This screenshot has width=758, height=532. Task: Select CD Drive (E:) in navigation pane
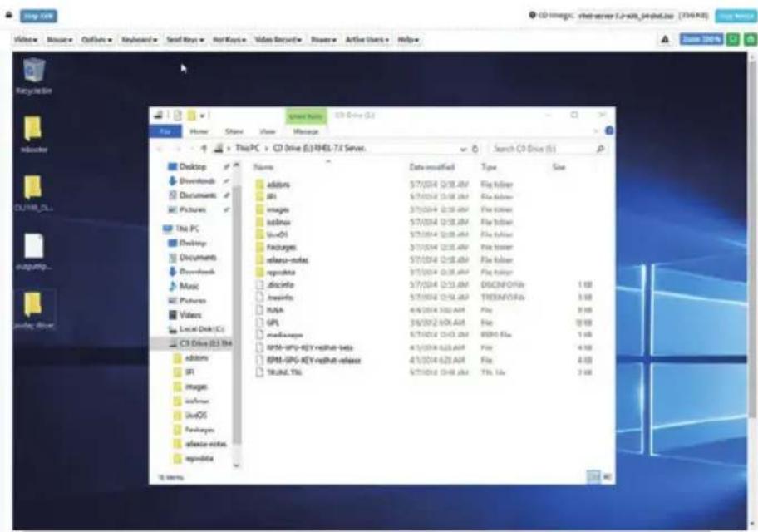coord(200,343)
